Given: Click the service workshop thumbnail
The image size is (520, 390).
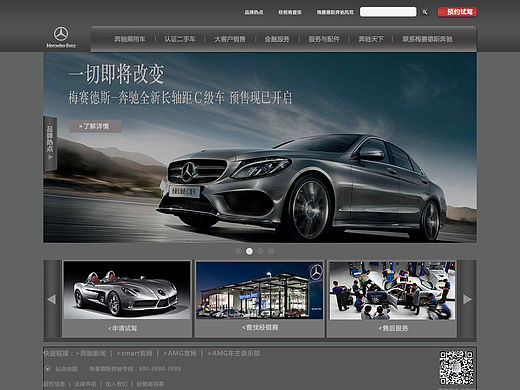Looking at the screenshot, I should (392, 290).
